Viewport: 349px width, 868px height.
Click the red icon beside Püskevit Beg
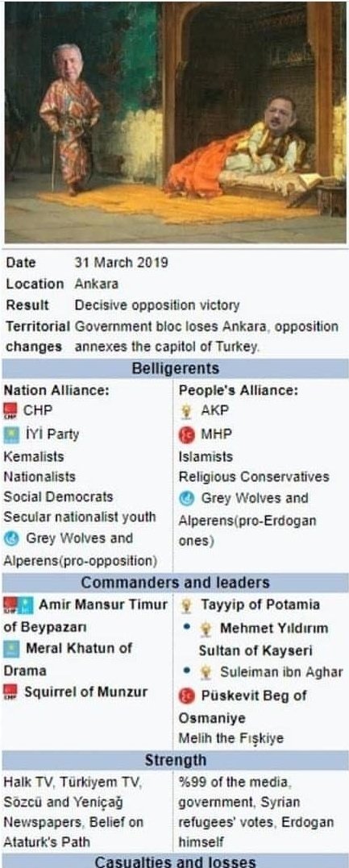(187, 696)
